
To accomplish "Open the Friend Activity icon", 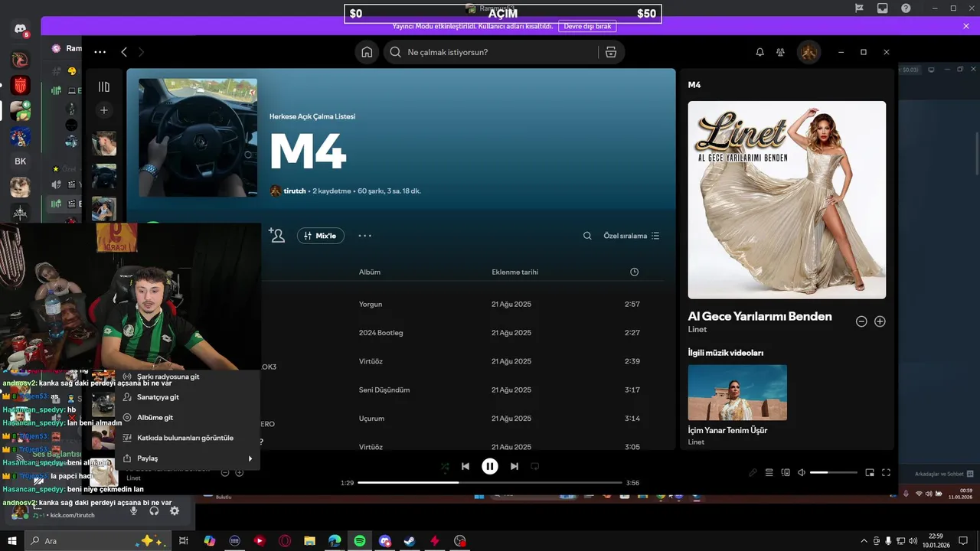I will (x=780, y=52).
